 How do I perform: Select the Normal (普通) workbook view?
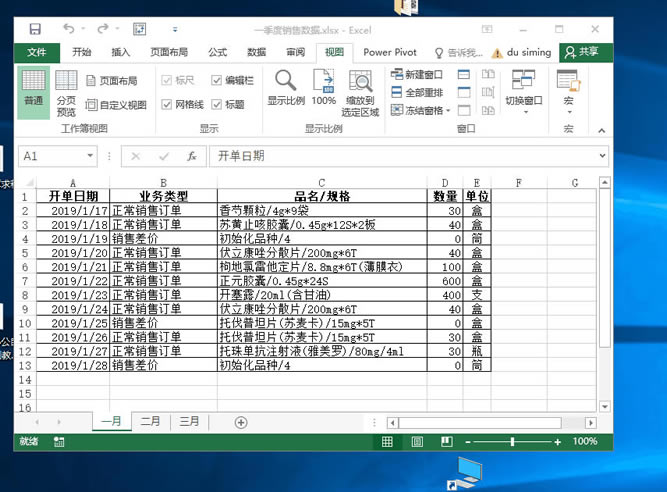[x=34, y=92]
